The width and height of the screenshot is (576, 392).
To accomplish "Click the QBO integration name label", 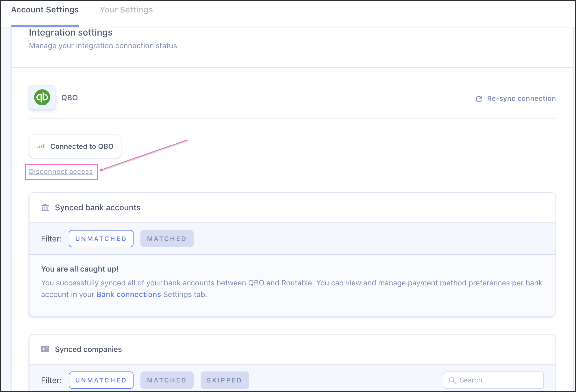I will pyautogui.click(x=69, y=98).
